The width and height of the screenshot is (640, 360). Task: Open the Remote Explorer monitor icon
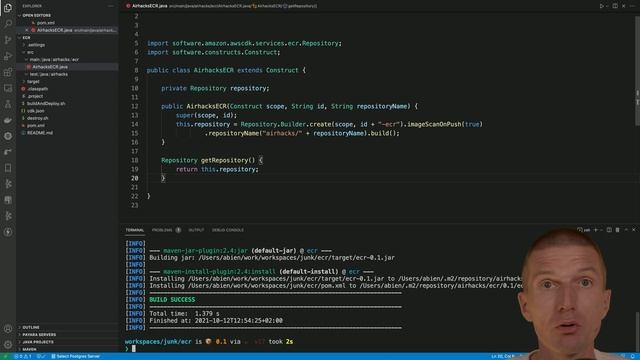tap(8, 88)
